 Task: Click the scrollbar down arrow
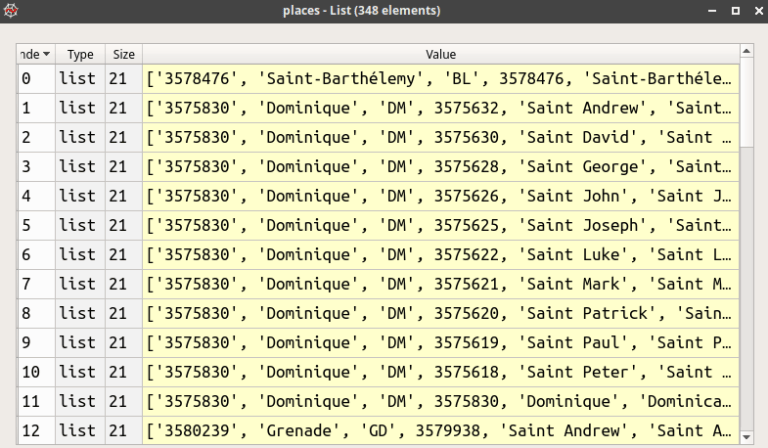pos(746,437)
